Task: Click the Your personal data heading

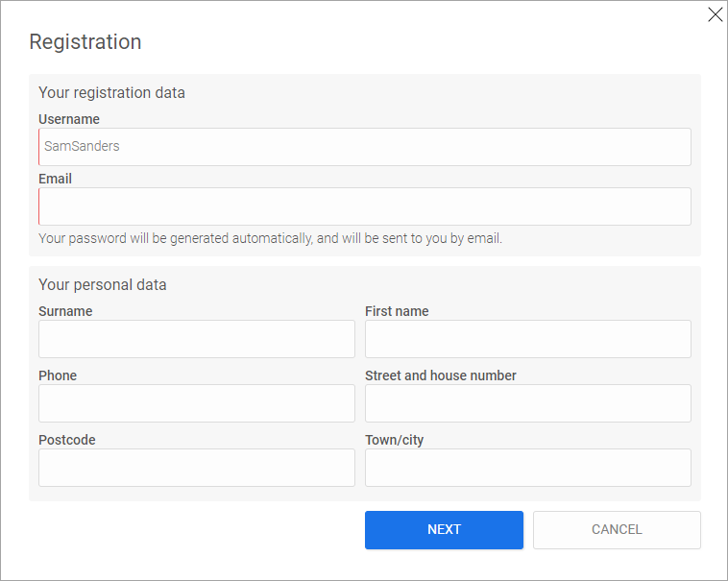Action: (103, 285)
